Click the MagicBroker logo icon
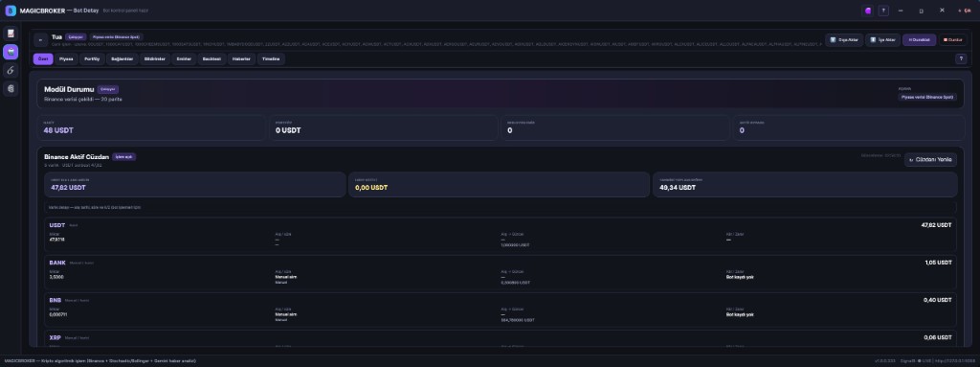980x367 pixels. (x=10, y=11)
